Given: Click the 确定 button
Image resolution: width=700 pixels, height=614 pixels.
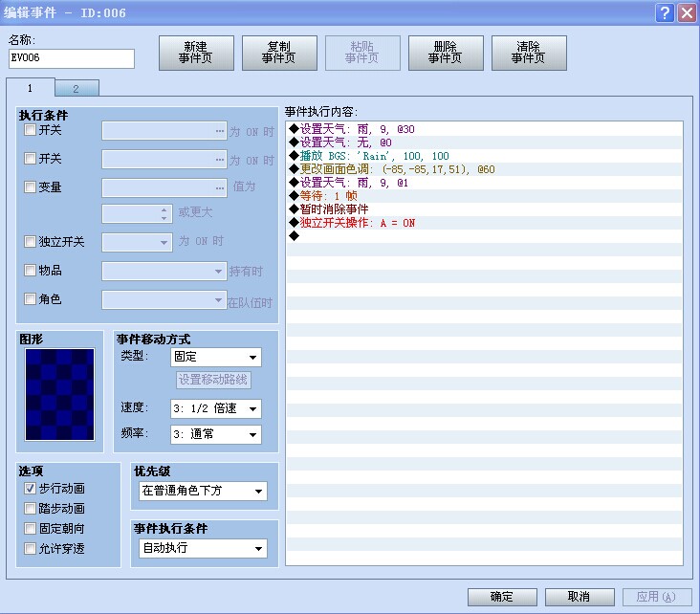Looking at the screenshot, I should tap(502, 597).
